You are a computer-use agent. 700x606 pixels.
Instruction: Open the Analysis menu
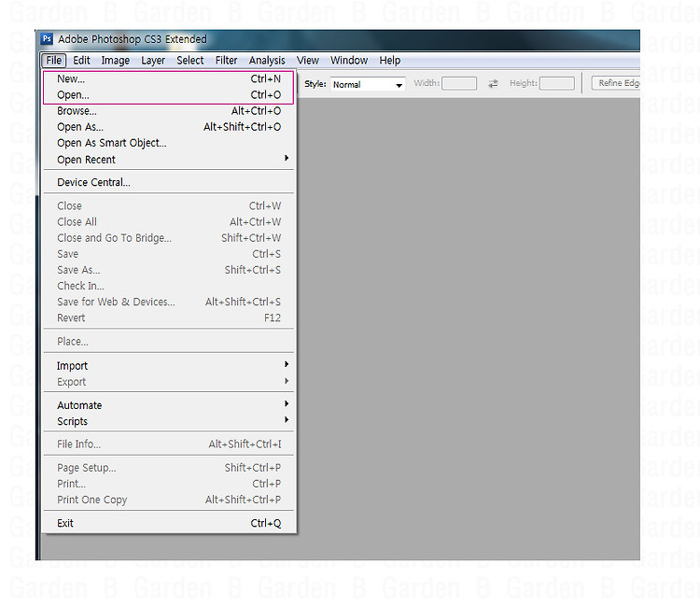(x=267, y=61)
